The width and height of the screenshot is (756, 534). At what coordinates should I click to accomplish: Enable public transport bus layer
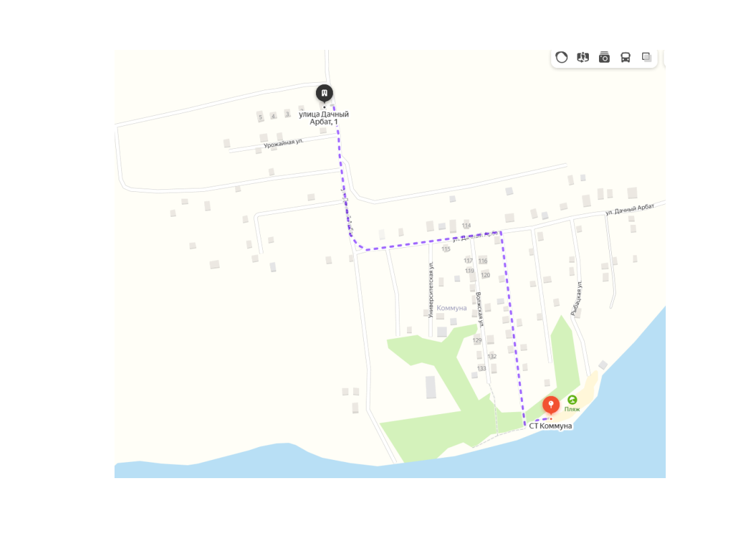point(625,57)
